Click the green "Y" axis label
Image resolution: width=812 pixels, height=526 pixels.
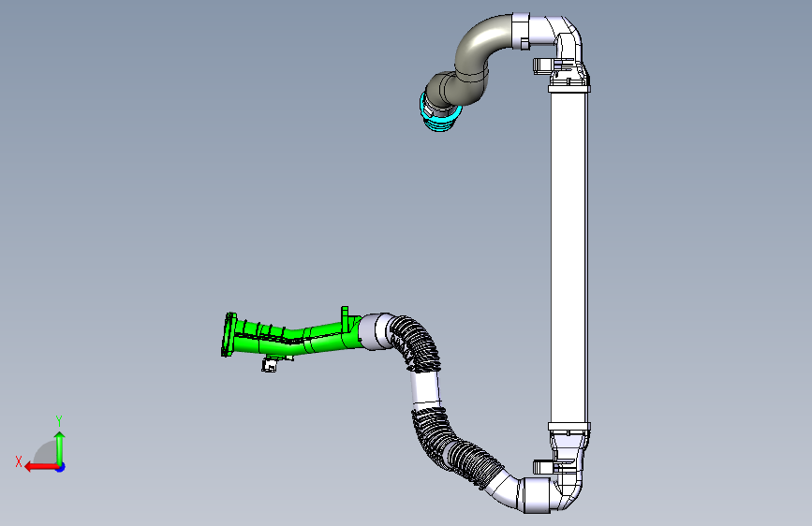(59, 421)
